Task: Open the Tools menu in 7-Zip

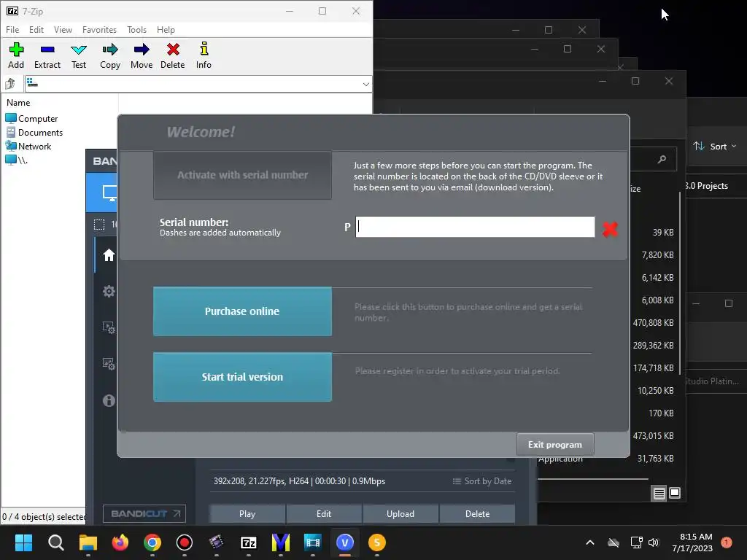Action: [136, 29]
